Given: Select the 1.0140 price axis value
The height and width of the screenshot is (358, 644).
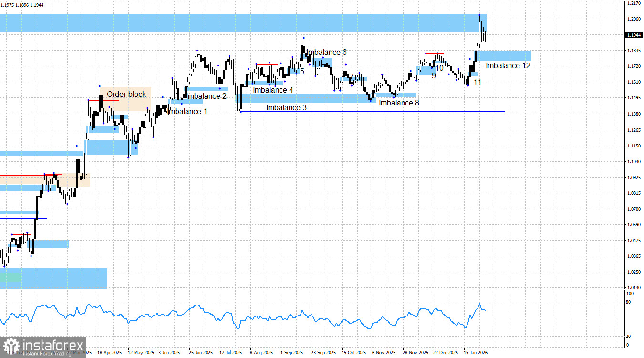Looking at the screenshot, I should point(634,287).
